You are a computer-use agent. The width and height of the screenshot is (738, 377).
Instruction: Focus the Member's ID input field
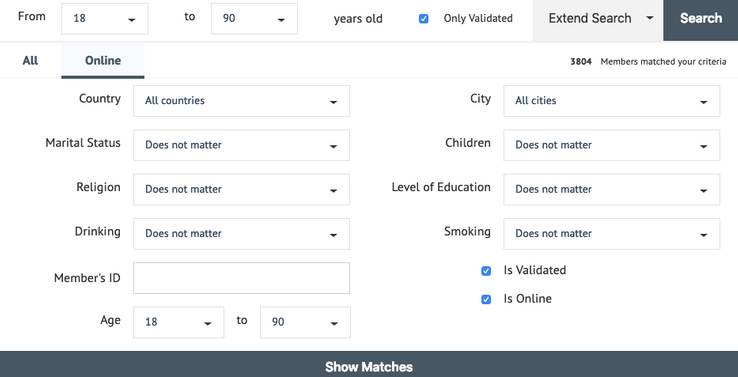click(241, 278)
